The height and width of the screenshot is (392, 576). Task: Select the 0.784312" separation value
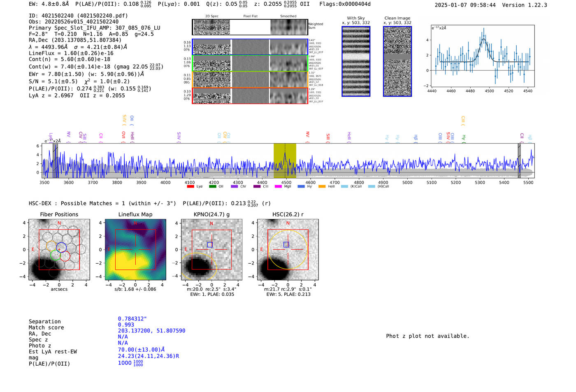click(132, 319)
